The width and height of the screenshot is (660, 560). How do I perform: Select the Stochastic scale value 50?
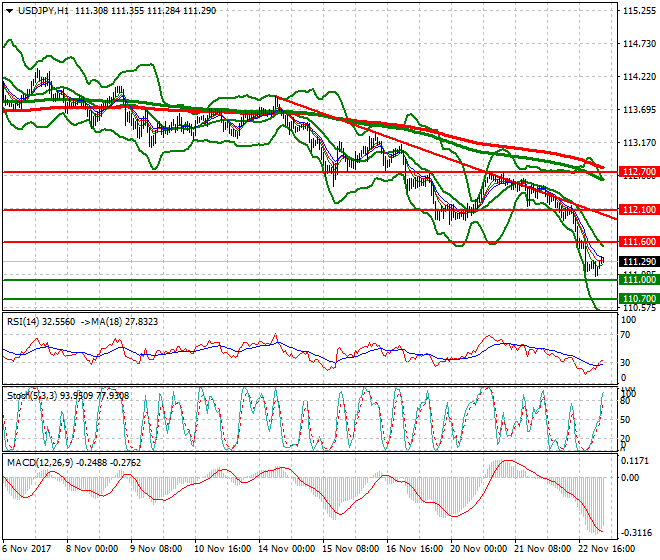[x=625, y=420]
